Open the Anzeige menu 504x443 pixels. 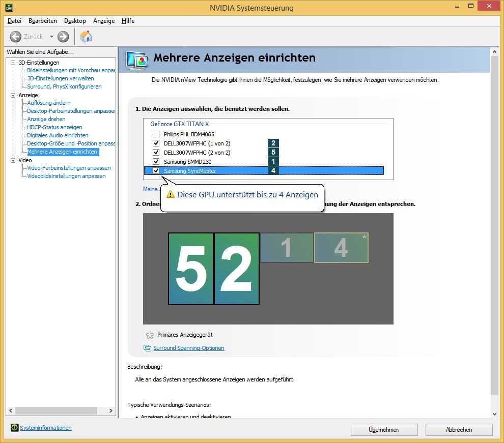point(104,21)
